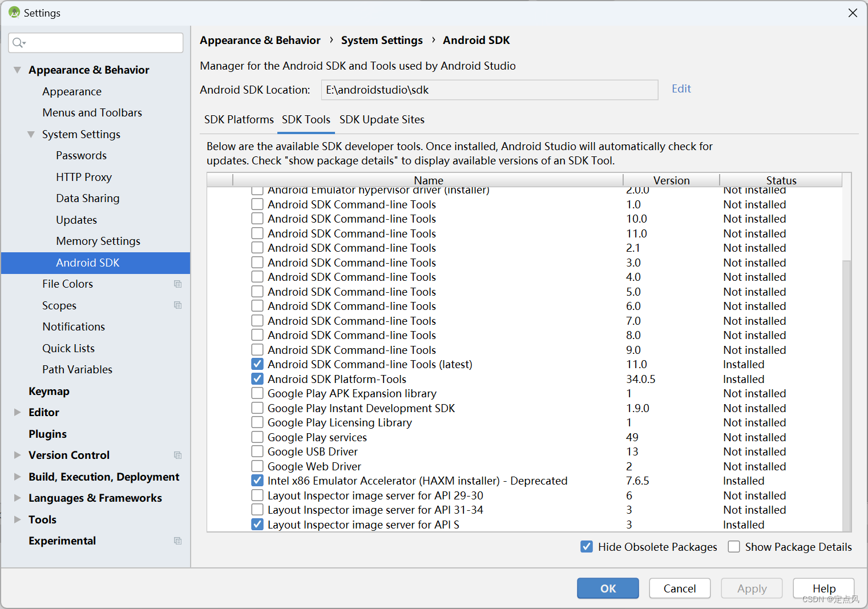Enable Show Package Details checkbox
This screenshot has width=868, height=609.
click(x=734, y=547)
